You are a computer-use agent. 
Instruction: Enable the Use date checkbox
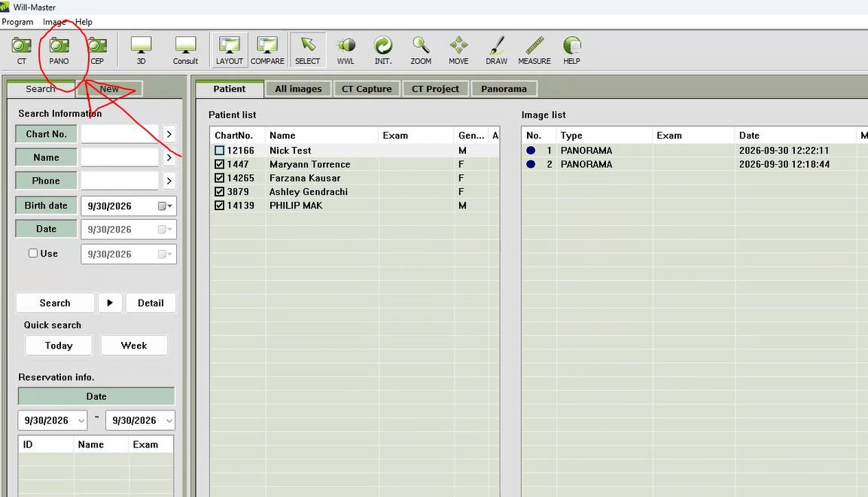pos(33,253)
